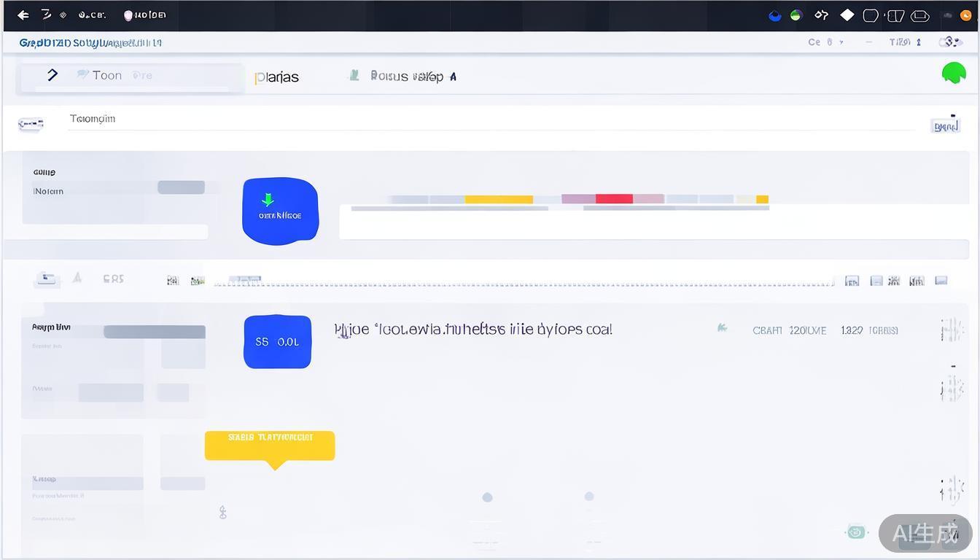
Task: Click the orange circle icon at top right
Action: click(965, 15)
